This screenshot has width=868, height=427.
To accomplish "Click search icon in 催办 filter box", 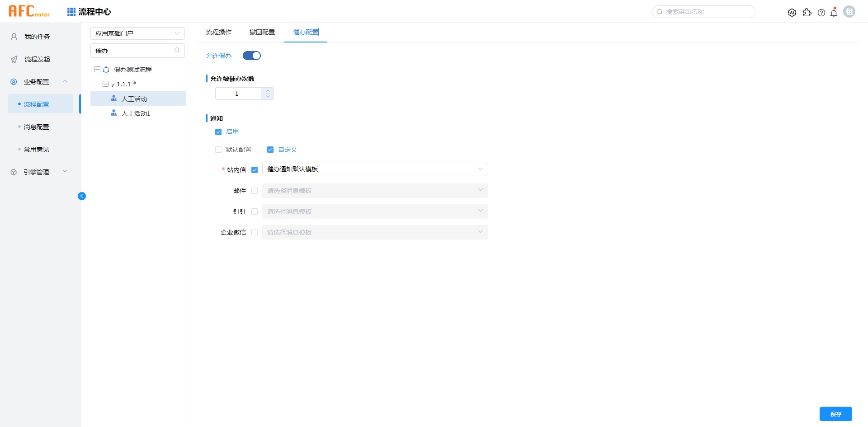I will [177, 50].
